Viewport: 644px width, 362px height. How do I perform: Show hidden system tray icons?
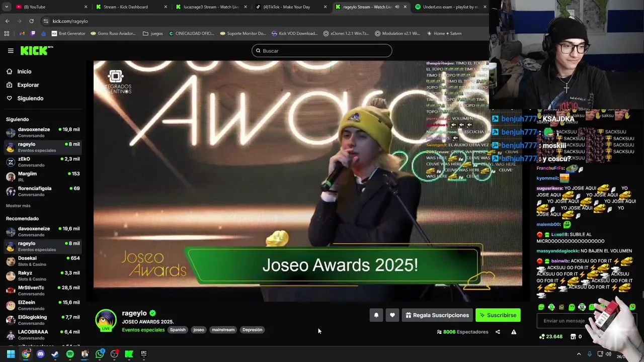pyautogui.click(x=579, y=354)
